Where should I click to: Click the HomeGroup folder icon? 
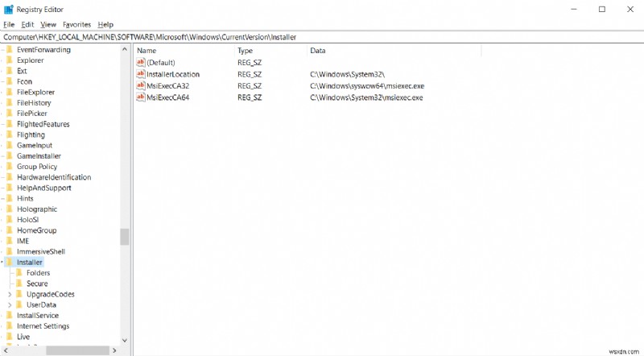[10, 230]
